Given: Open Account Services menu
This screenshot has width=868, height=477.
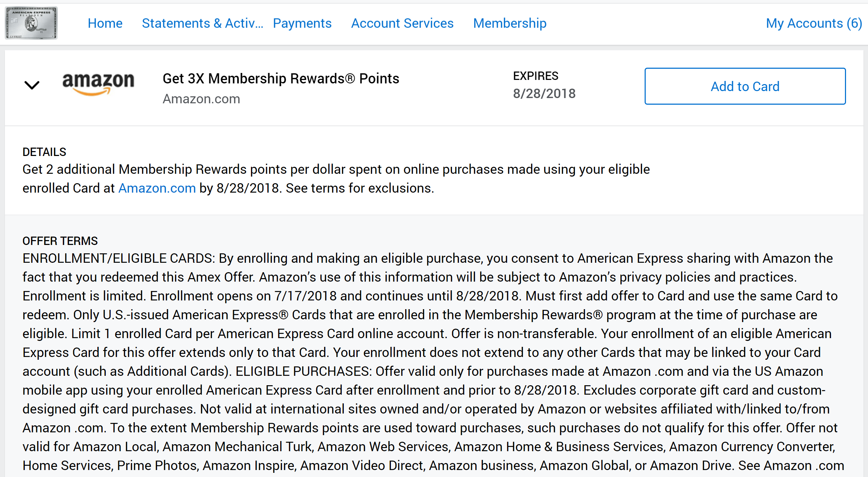Looking at the screenshot, I should point(402,23).
